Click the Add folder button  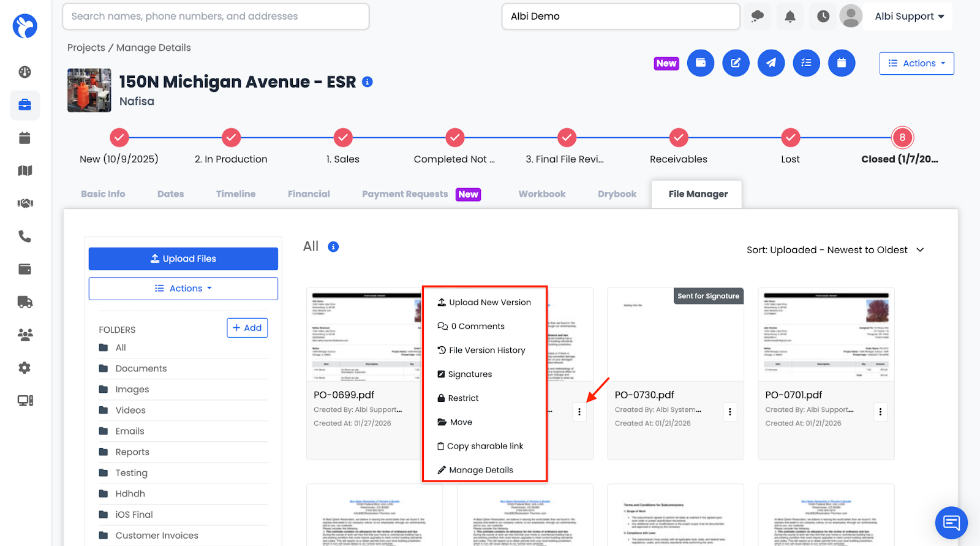(x=247, y=328)
